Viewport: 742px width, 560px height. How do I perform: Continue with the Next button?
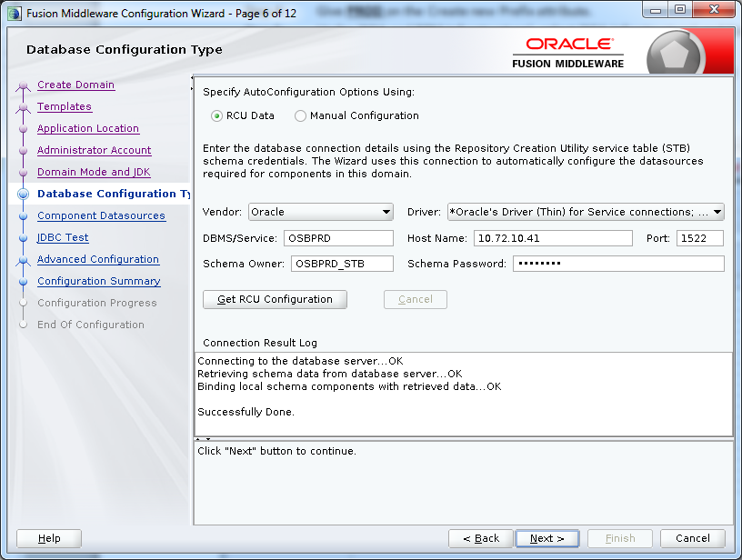coord(547,538)
